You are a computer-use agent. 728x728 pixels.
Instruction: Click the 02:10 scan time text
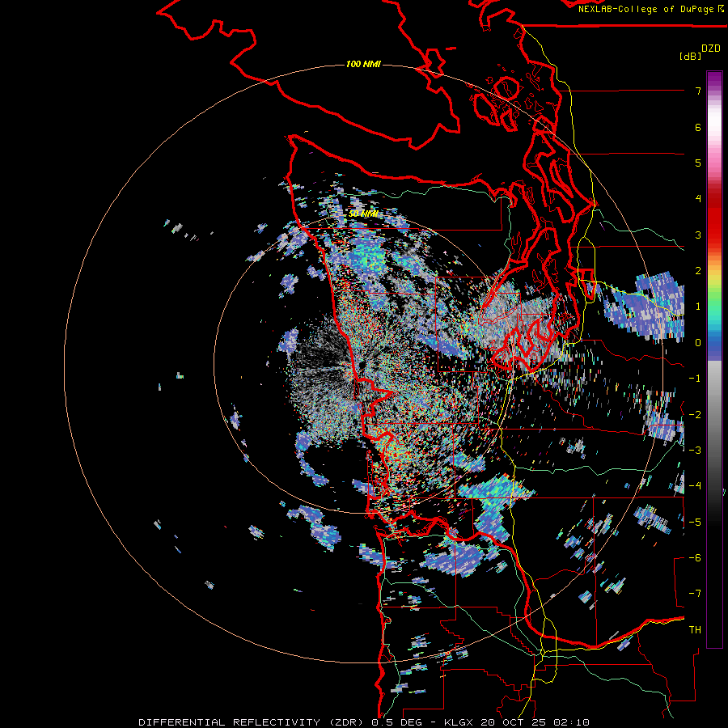(574, 722)
